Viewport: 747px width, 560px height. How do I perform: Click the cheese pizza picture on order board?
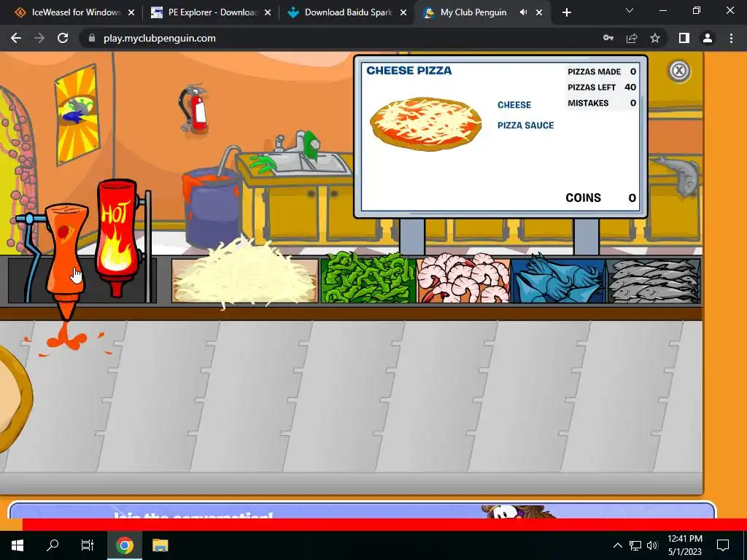click(x=426, y=124)
